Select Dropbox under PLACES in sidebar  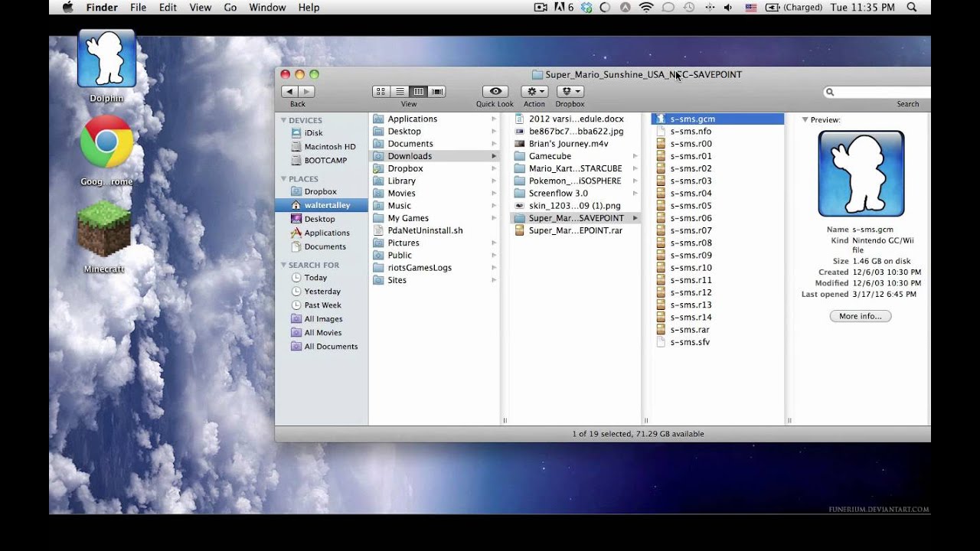point(322,191)
